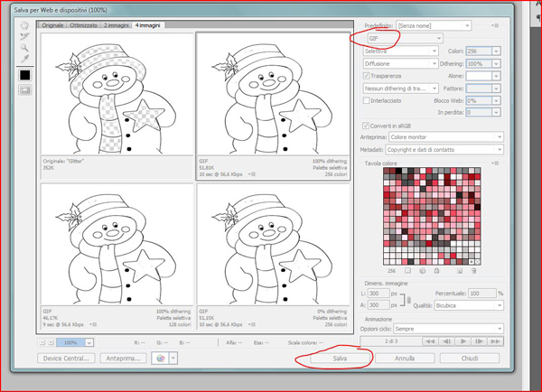Open the Metadati dropdown
Viewport: 542px width, 392px height.
click(444, 150)
